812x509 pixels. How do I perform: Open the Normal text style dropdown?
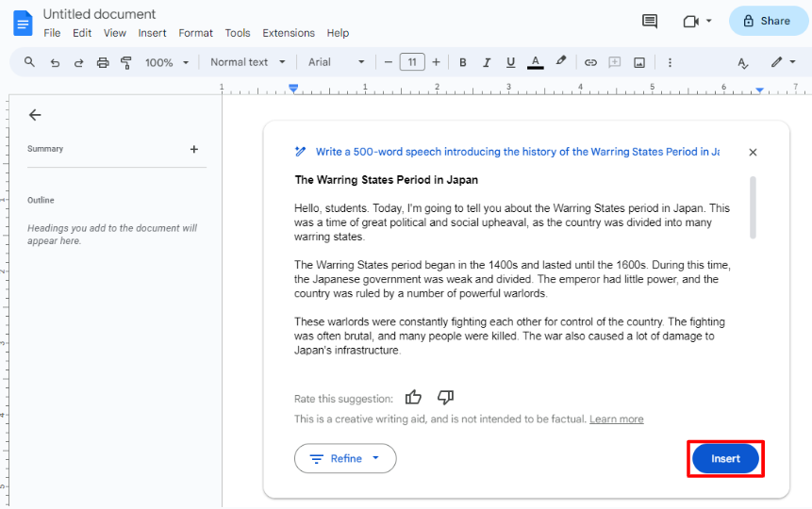[247, 62]
